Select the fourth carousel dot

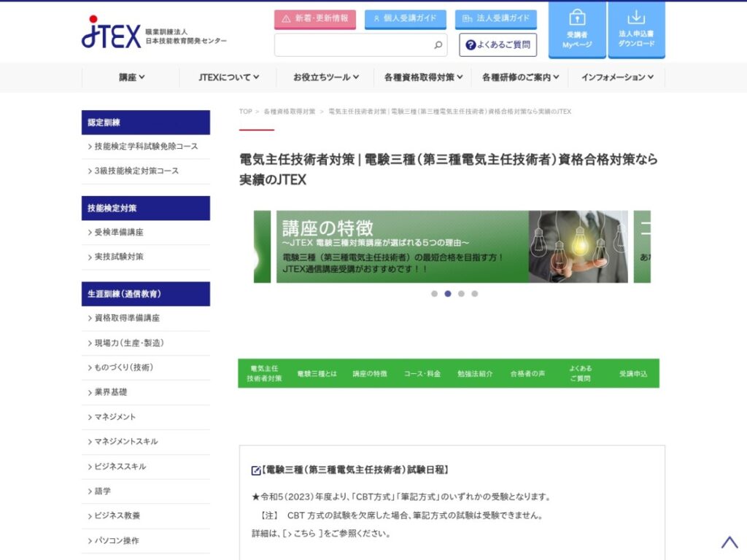(x=474, y=294)
